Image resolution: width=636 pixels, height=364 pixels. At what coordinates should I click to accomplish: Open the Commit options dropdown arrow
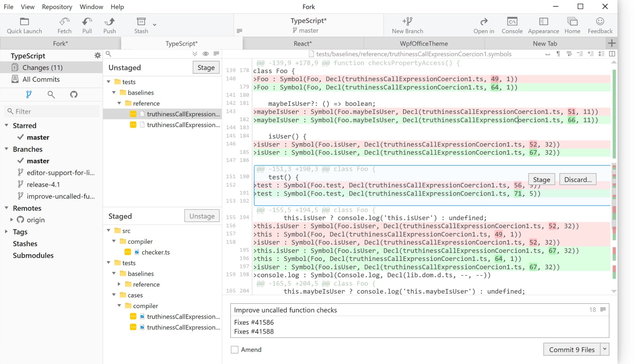605,349
